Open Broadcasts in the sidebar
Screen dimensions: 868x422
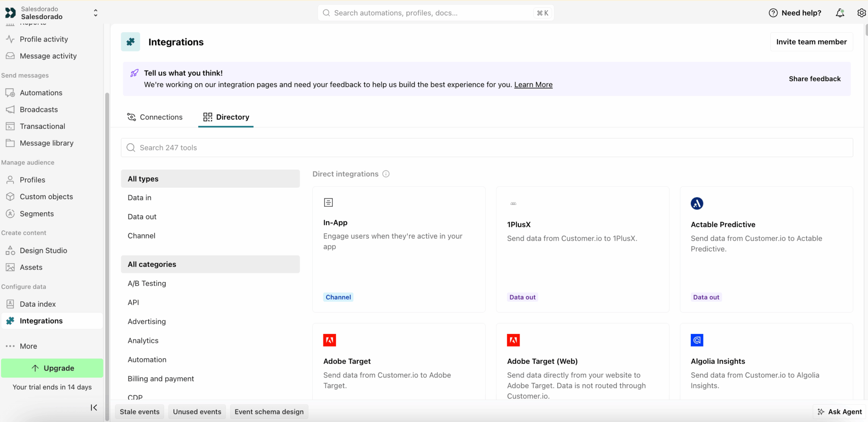pyautogui.click(x=39, y=109)
